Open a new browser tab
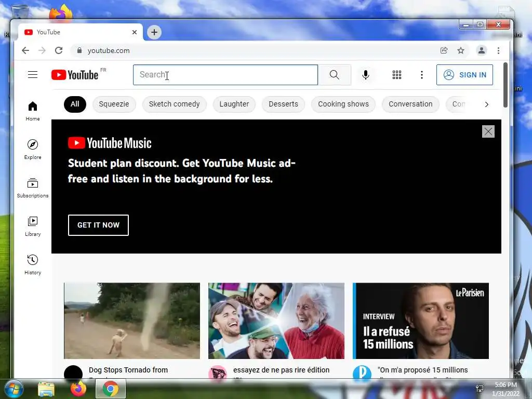Screen dimensions: 532x399 tap(154, 32)
